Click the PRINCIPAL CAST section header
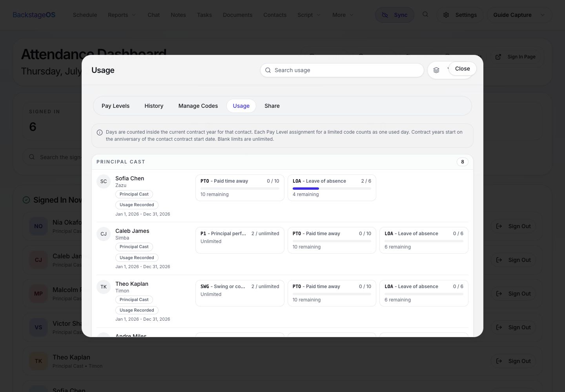 121,162
